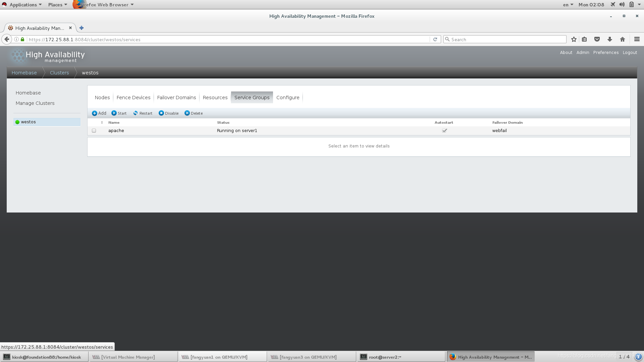The width and height of the screenshot is (644, 362).
Task: Click the Delete service icon
Action: (187, 113)
